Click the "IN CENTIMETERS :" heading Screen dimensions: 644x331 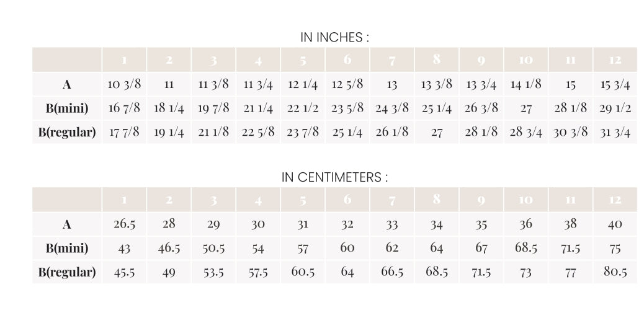point(335,177)
